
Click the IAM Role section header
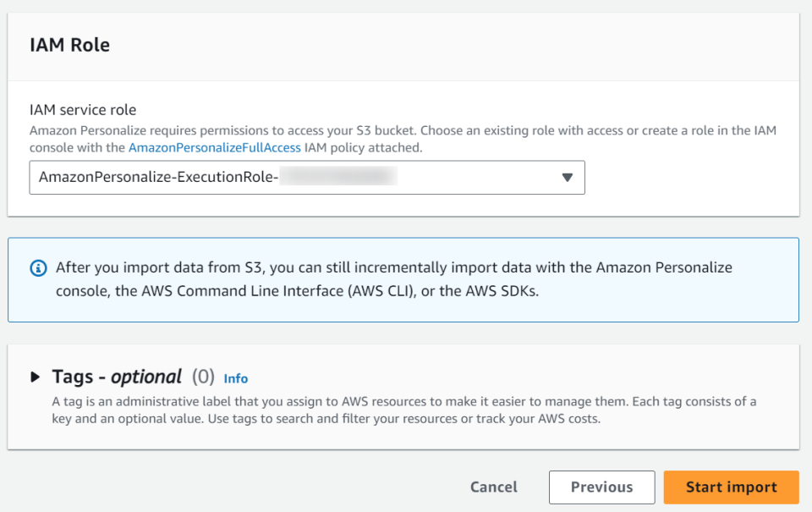(69, 45)
